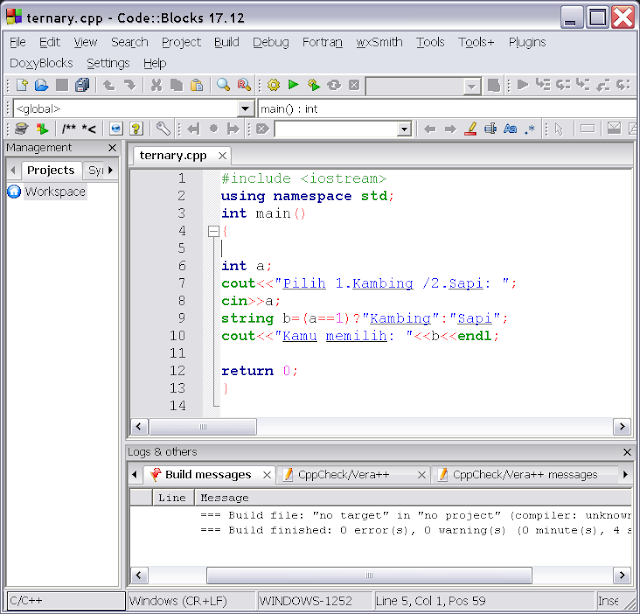Click the Cut scissors icon
The image size is (640, 614).
(156, 85)
